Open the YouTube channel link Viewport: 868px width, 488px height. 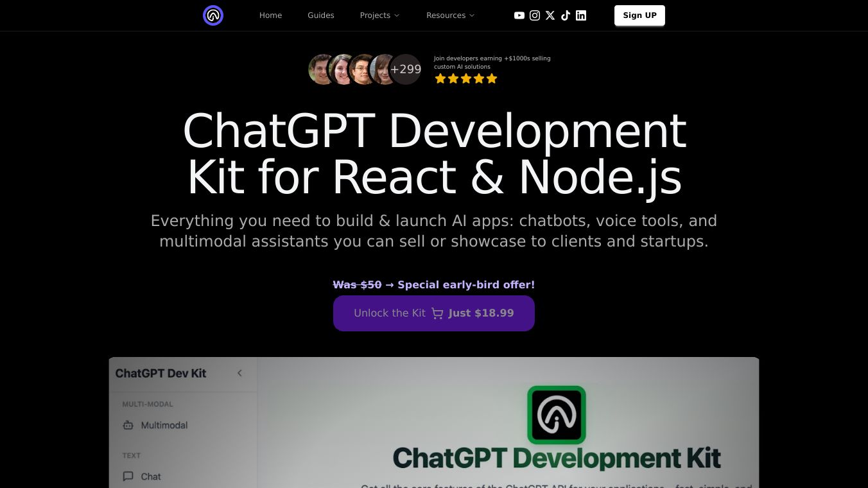click(x=519, y=15)
